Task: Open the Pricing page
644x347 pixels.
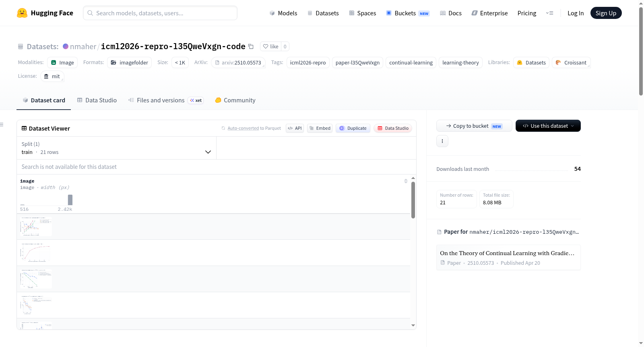Action: pos(527,13)
